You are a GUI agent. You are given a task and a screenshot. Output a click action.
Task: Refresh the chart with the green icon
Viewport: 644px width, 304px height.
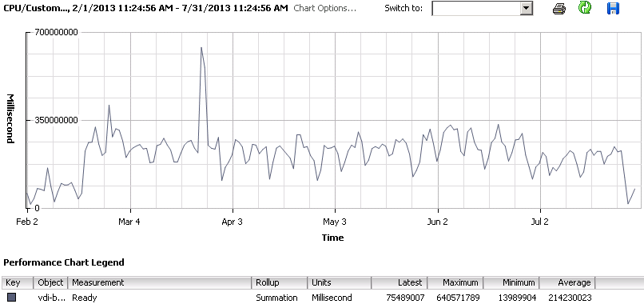click(585, 8)
